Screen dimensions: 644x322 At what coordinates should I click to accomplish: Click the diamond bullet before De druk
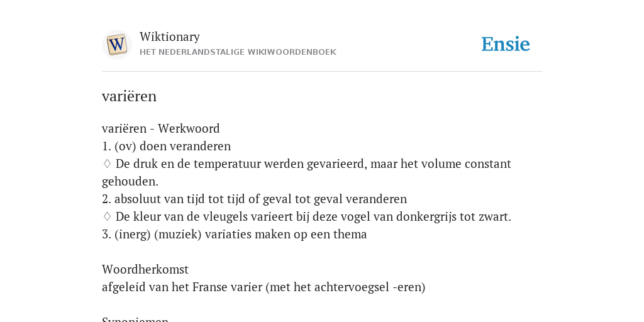107,164
